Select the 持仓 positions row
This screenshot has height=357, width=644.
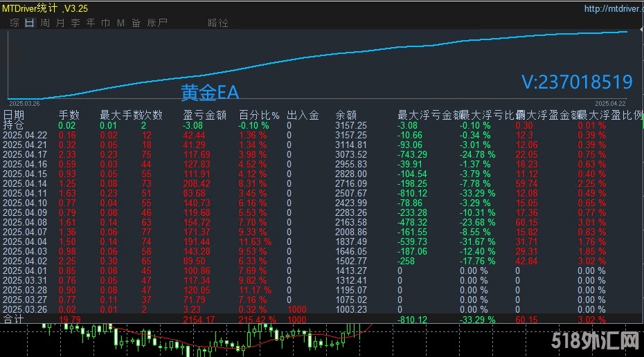(x=14, y=125)
